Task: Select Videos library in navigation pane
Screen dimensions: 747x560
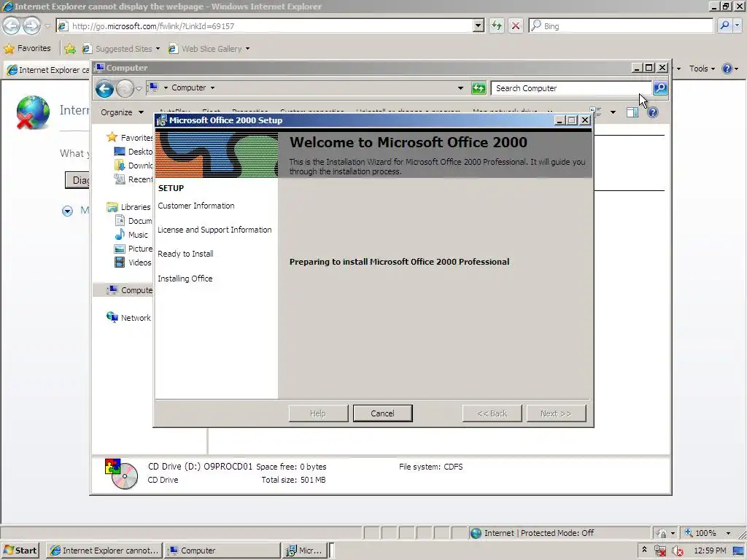Action: pyautogui.click(x=133, y=262)
